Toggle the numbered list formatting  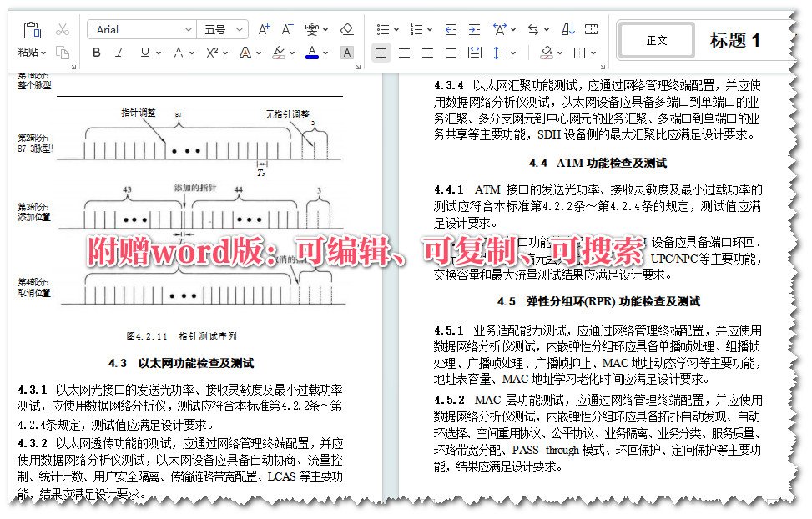click(416, 28)
